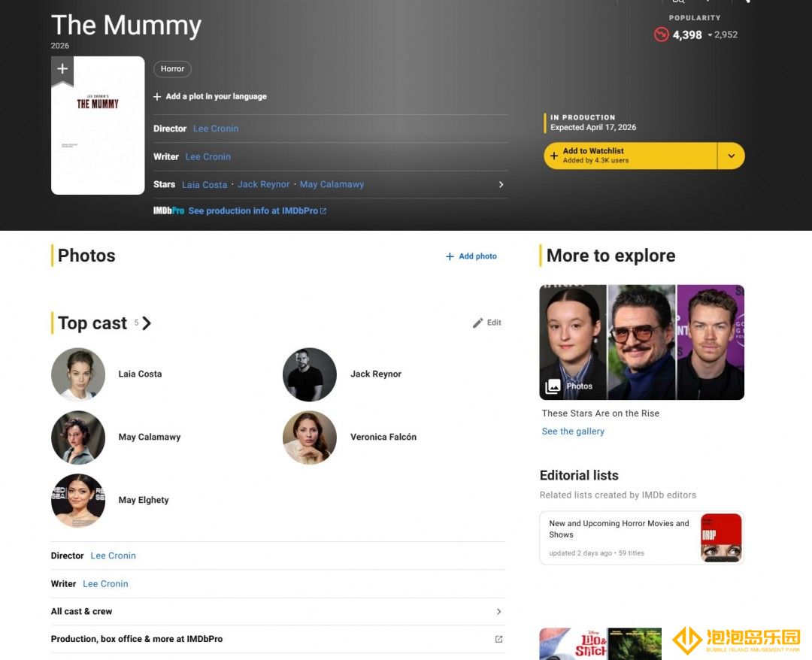Click the 4,398 popularity score
The image size is (812, 660).
[687, 35]
